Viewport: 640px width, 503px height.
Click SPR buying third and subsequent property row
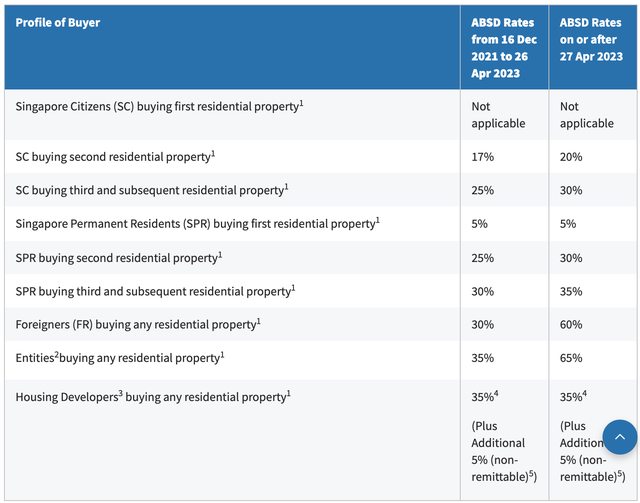tap(153, 291)
